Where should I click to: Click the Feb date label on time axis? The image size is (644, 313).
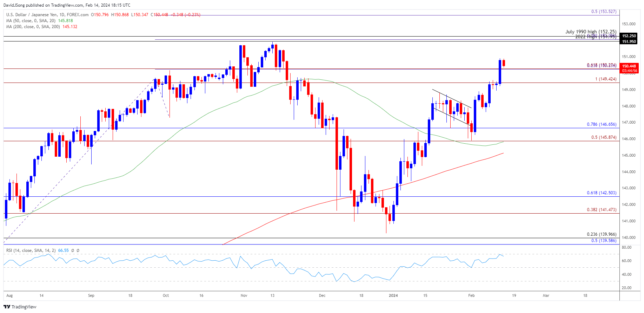[471, 295]
